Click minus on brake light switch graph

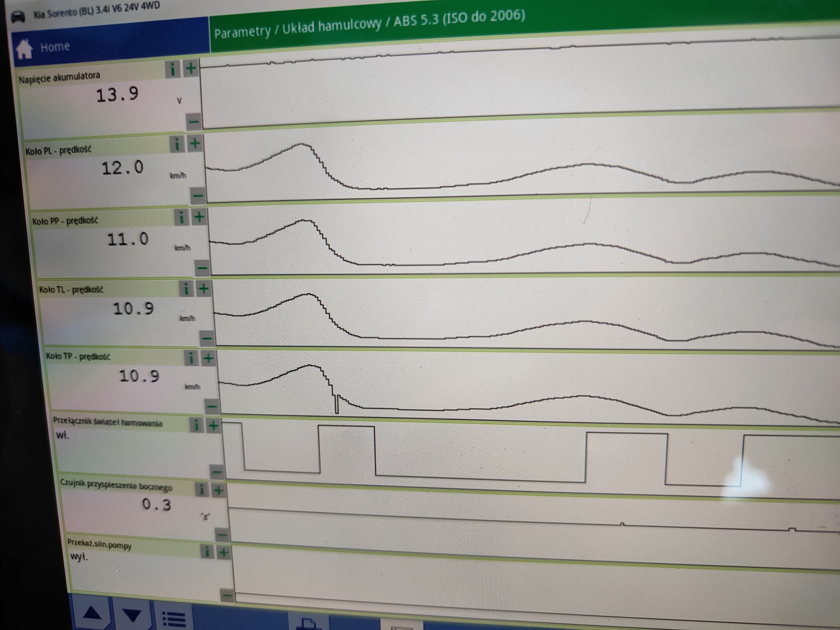pyautogui.click(x=217, y=472)
